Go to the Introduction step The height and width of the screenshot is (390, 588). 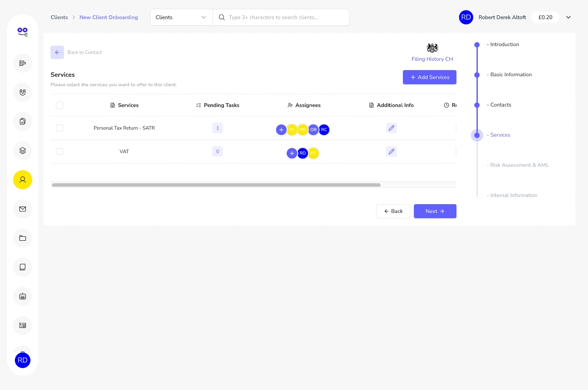pos(503,44)
